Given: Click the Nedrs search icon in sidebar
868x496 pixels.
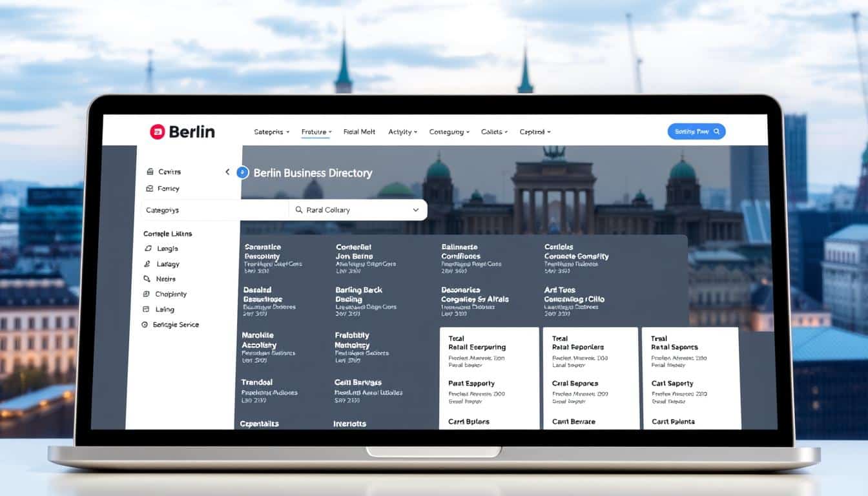Looking at the screenshot, I should (148, 279).
